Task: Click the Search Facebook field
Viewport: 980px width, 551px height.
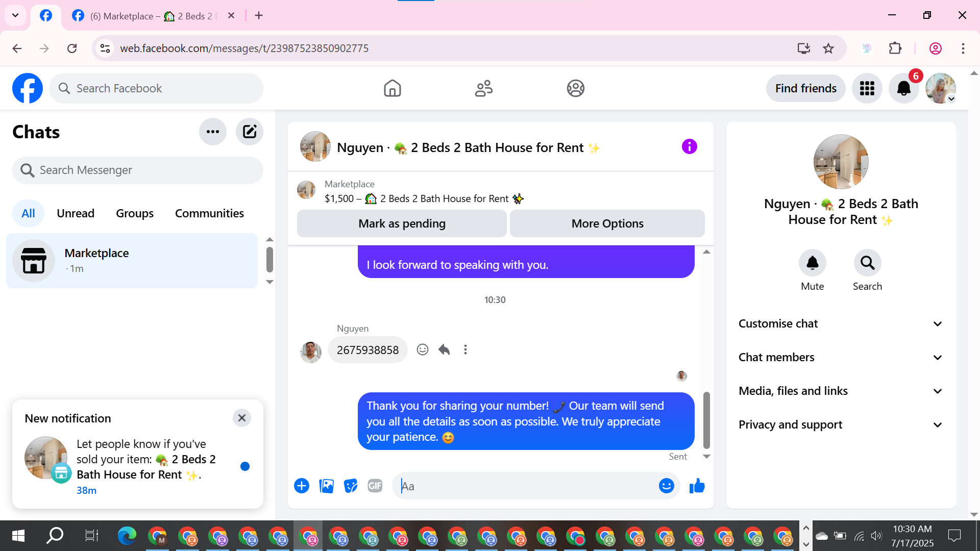Action: click(156, 88)
